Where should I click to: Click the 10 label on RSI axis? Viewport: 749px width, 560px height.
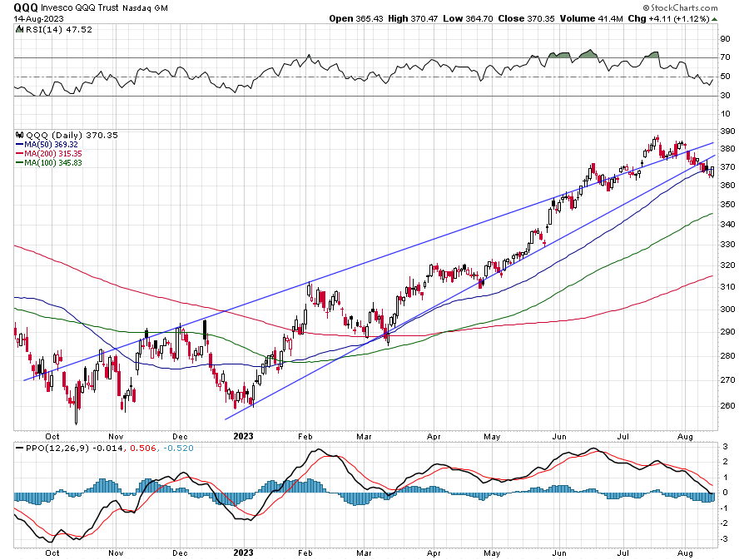click(x=725, y=114)
